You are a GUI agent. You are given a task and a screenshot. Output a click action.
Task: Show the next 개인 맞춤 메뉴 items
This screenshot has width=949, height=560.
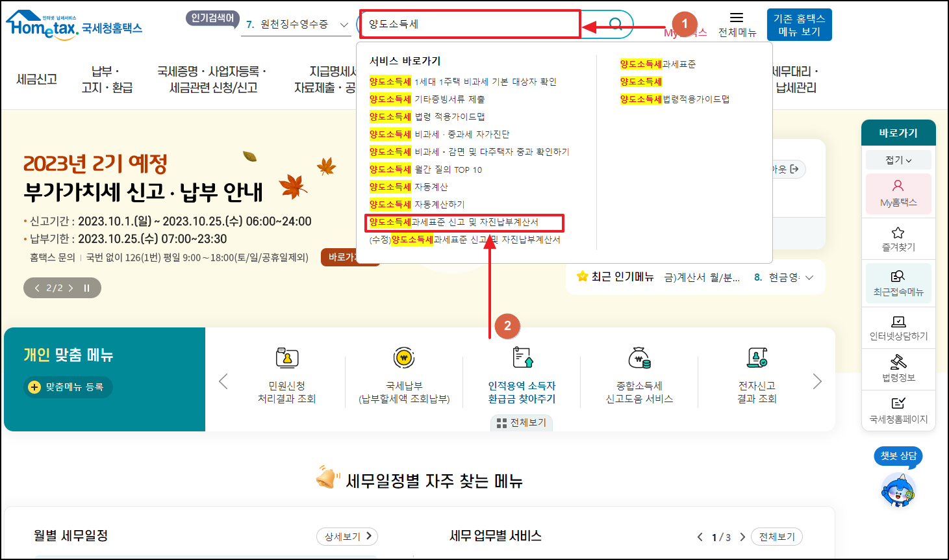817,381
